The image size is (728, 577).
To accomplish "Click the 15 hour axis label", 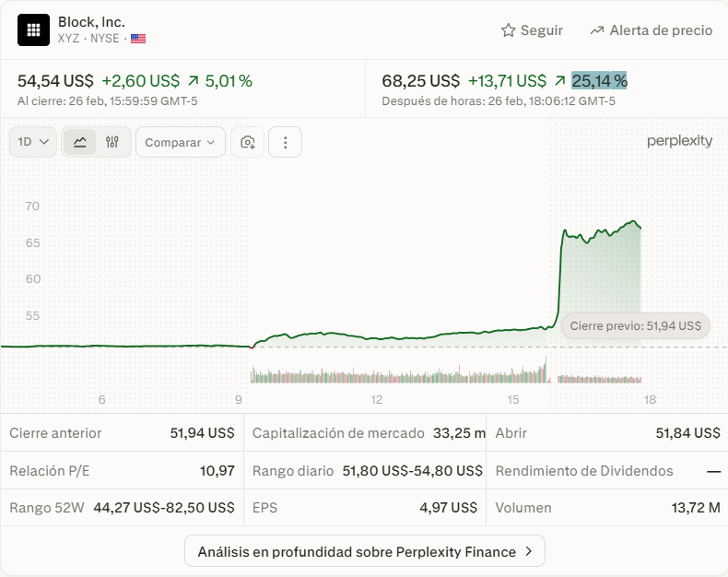I will coord(513,399).
